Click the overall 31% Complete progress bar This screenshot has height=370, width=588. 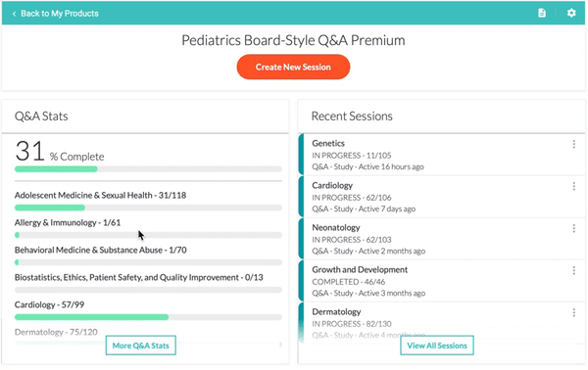pyautogui.click(x=148, y=169)
